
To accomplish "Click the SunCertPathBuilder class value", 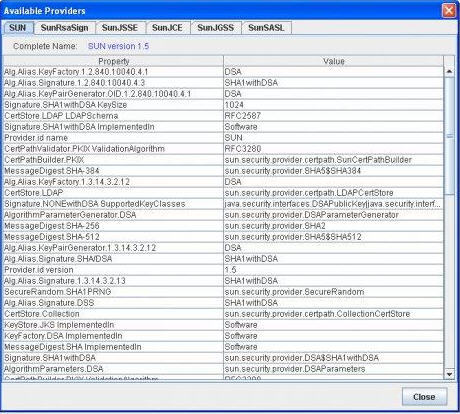I will [334, 160].
